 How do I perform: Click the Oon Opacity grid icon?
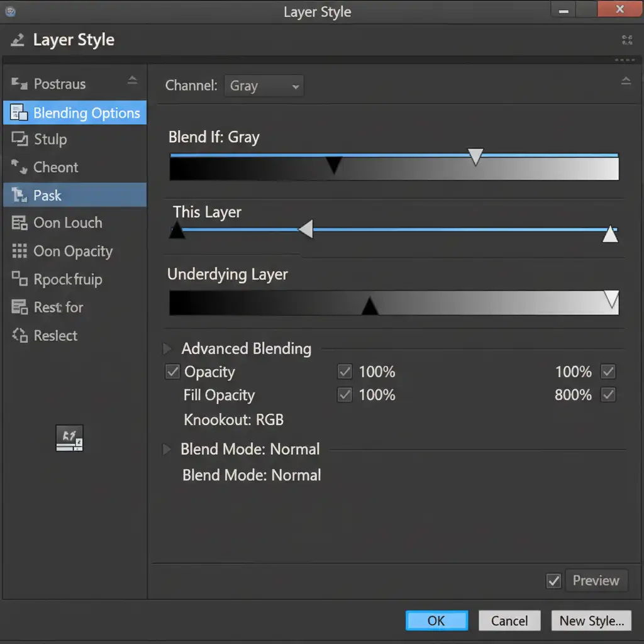[x=19, y=252]
